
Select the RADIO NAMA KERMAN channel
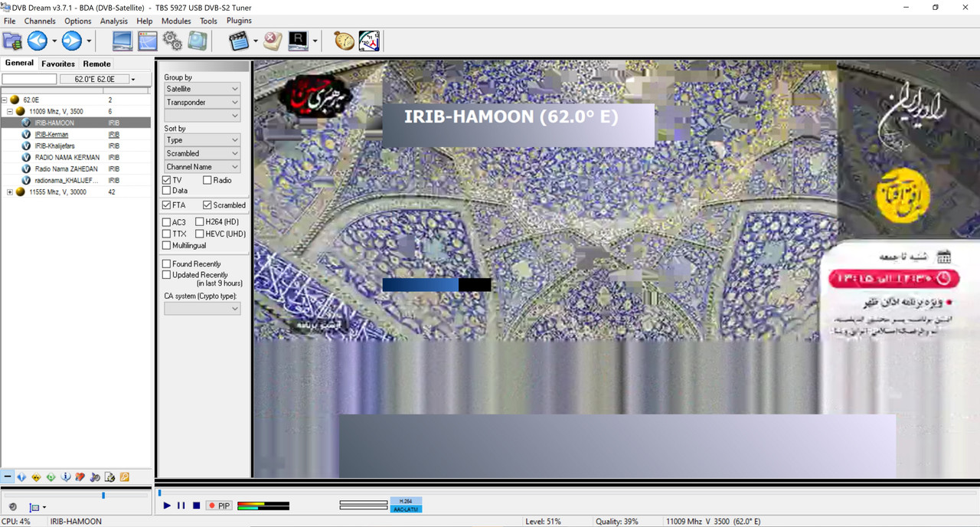pos(67,157)
